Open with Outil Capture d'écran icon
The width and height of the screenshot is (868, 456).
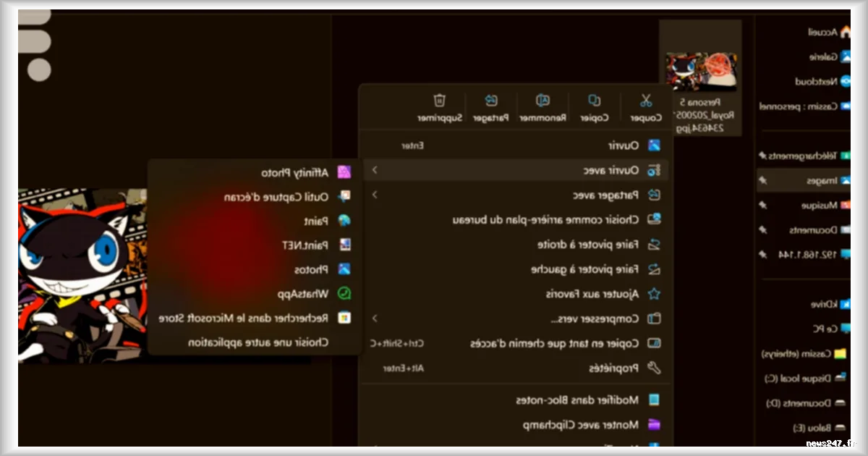click(x=344, y=196)
